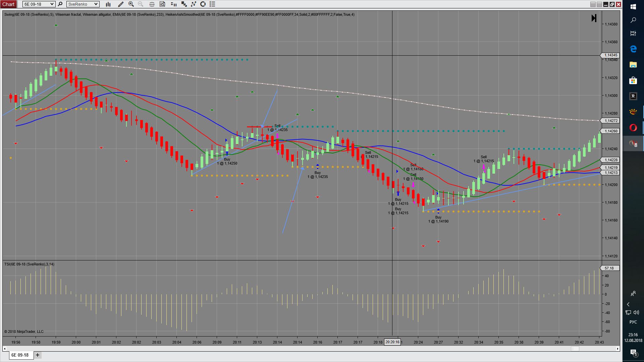
Task: Click the TSI(6E 09-18 (SveRenko),3,14) panel label
Action: 29,264
